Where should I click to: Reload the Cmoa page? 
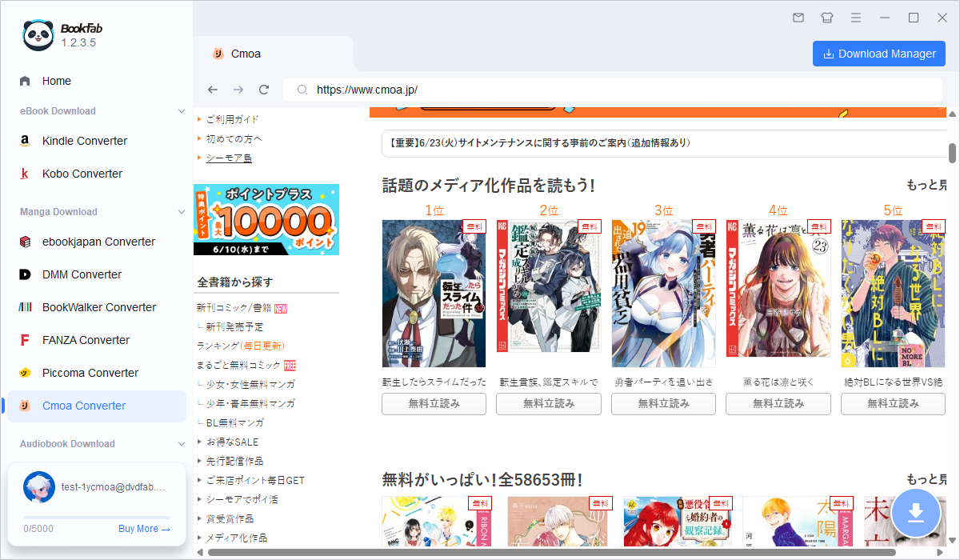[264, 90]
